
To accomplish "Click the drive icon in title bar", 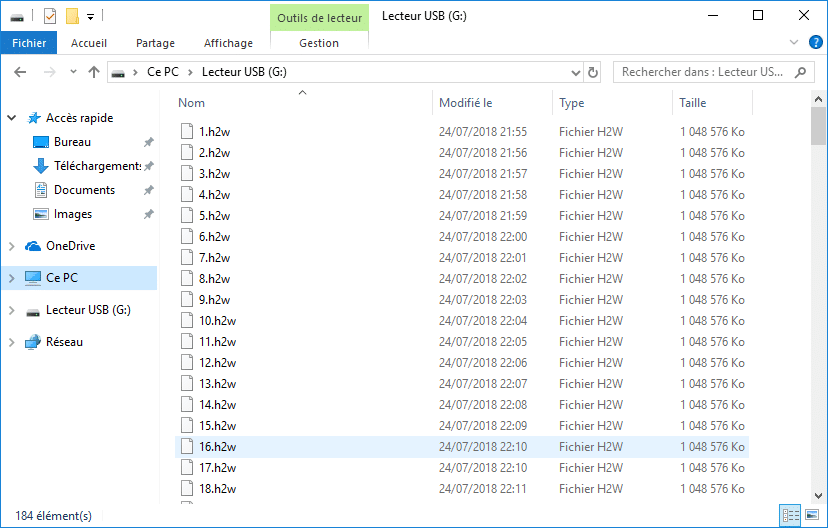I will pyautogui.click(x=17, y=17).
